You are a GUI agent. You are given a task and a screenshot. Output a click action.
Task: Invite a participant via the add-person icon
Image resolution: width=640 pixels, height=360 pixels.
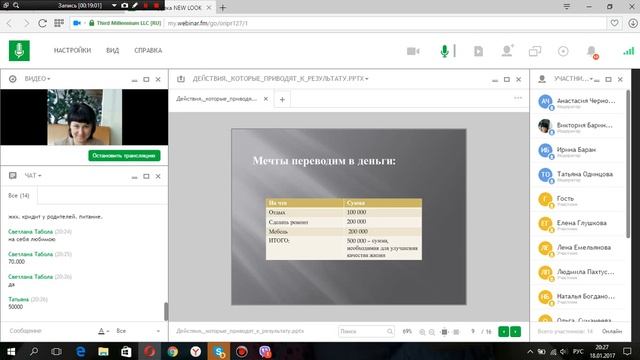(507, 51)
